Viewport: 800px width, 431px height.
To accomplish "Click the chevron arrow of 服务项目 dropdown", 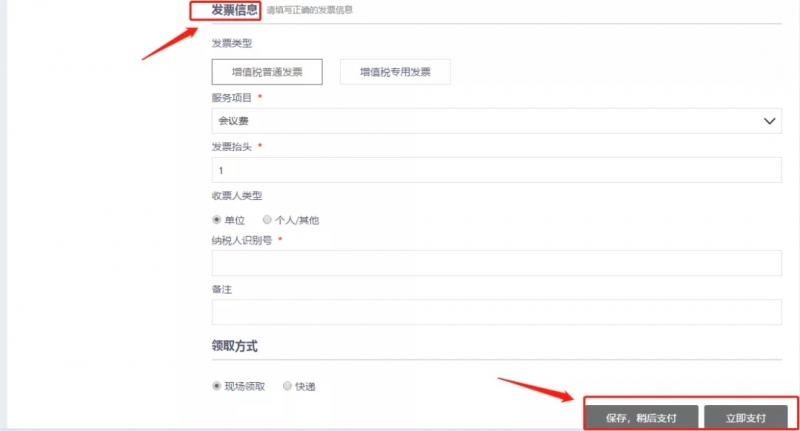I will (770, 121).
